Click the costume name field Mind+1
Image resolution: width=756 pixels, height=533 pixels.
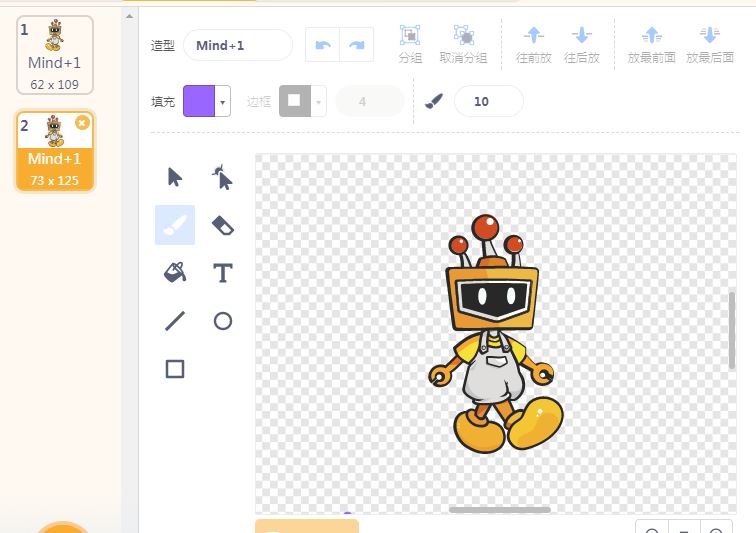click(238, 45)
